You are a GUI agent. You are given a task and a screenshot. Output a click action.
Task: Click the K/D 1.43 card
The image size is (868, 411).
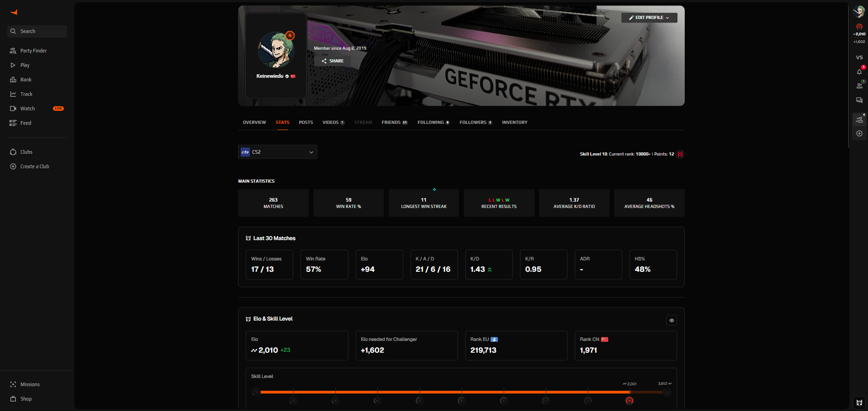(489, 265)
